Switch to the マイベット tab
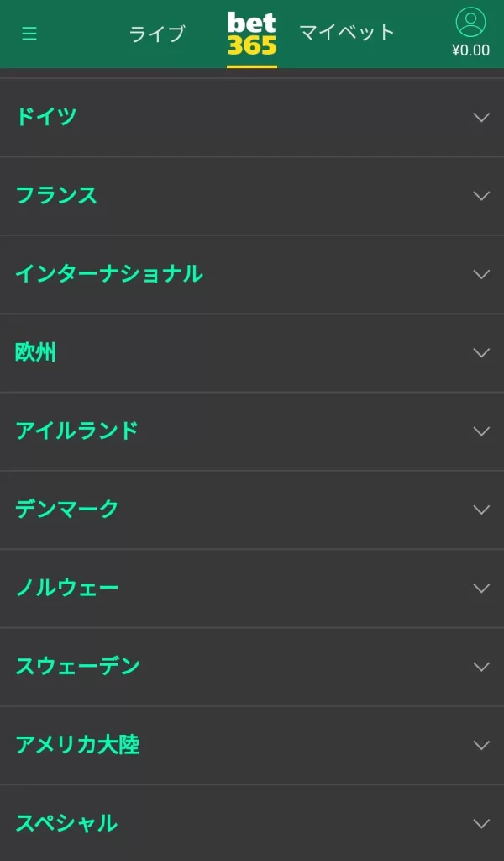Image resolution: width=504 pixels, height=861 pixels. pyautogui.click(x=347, y=33)
